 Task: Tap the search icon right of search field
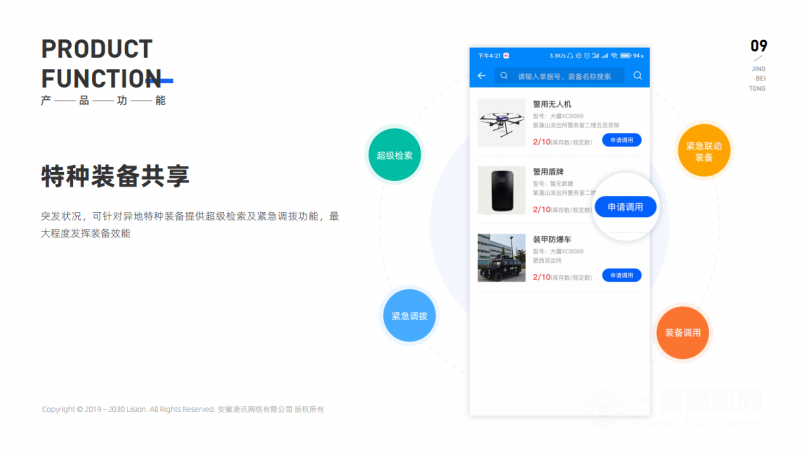tap(637, 76)
